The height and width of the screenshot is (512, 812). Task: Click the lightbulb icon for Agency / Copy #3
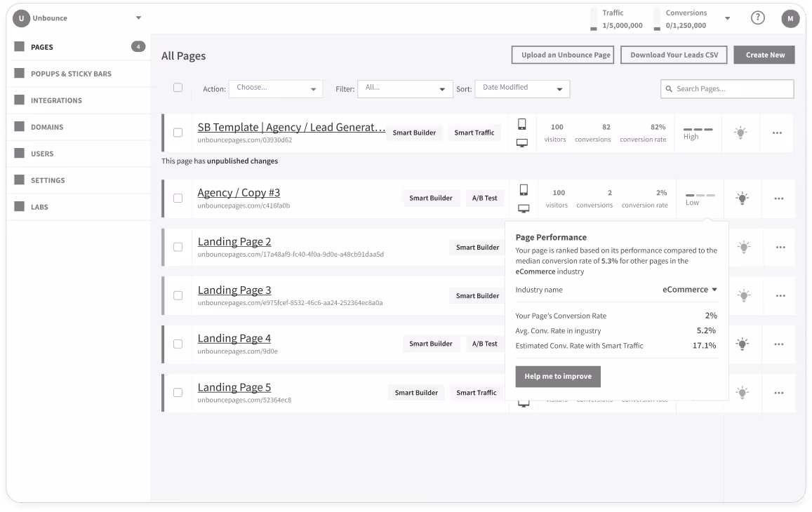[x=742, y=198]
